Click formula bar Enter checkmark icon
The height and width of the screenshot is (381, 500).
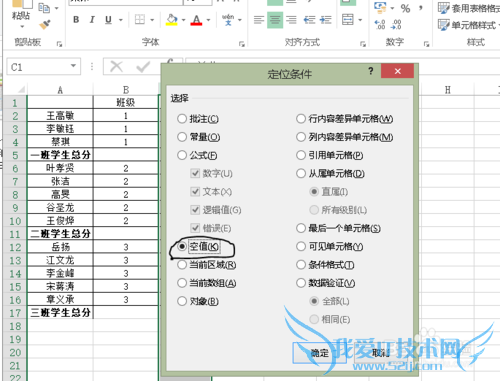pyautogui.click(x=143, y=67)
